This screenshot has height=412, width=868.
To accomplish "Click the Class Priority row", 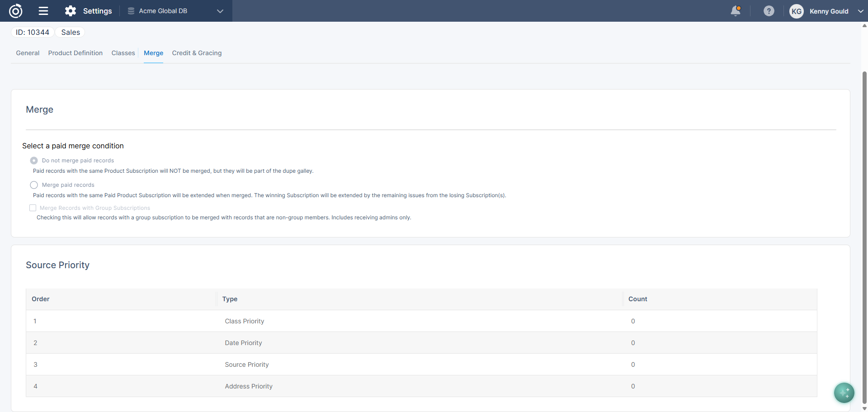I will point(421,321).
